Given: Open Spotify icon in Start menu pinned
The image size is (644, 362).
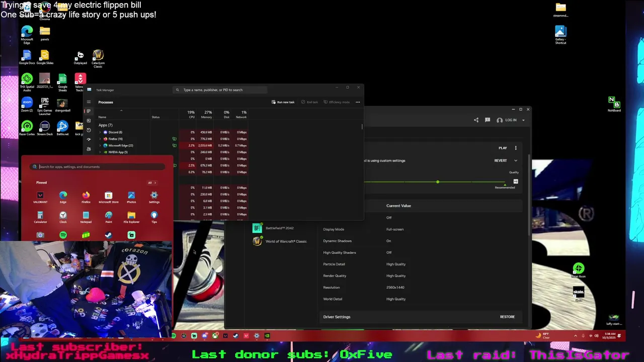Looking at the screenshot, I should pyautogui.click(x=63, y=235).
